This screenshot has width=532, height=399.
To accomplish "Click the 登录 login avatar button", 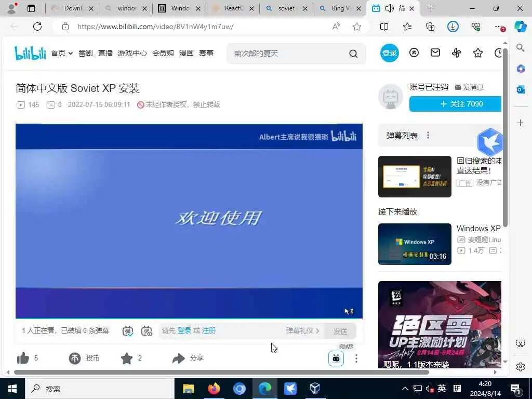I will click(389, 53).
